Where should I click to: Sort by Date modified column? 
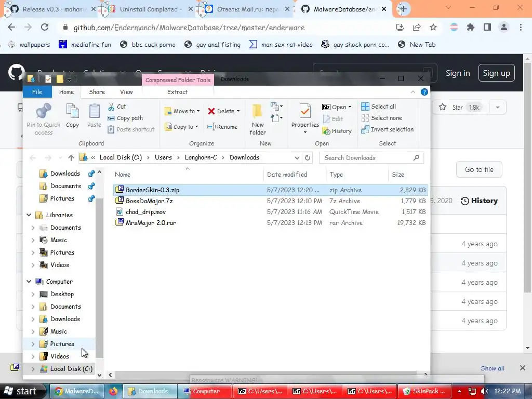[x=287, y=175]
